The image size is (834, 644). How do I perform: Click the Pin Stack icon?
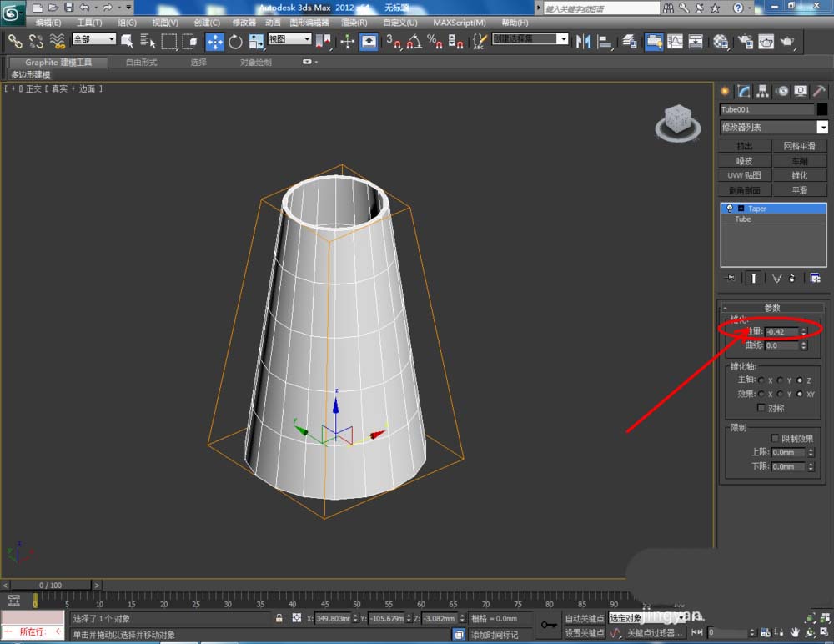(x=731, y=278)
